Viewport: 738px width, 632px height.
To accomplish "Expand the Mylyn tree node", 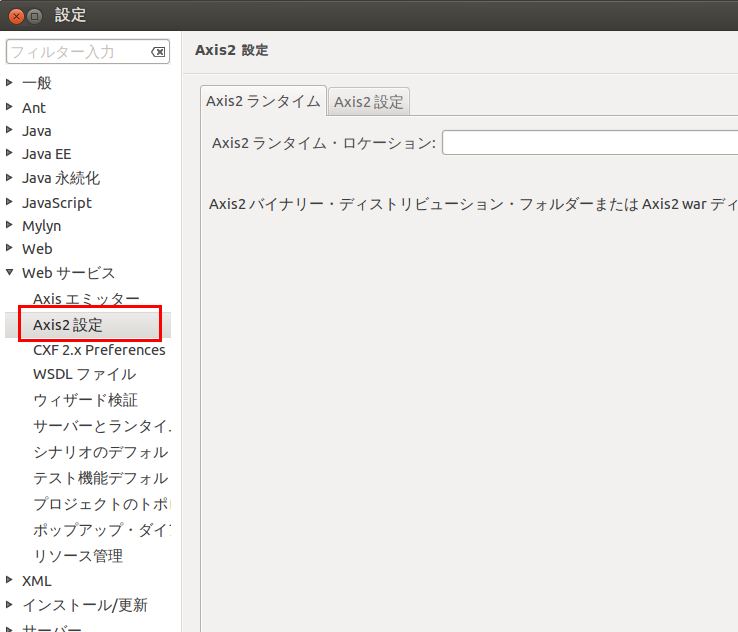I will click(9, 225).
